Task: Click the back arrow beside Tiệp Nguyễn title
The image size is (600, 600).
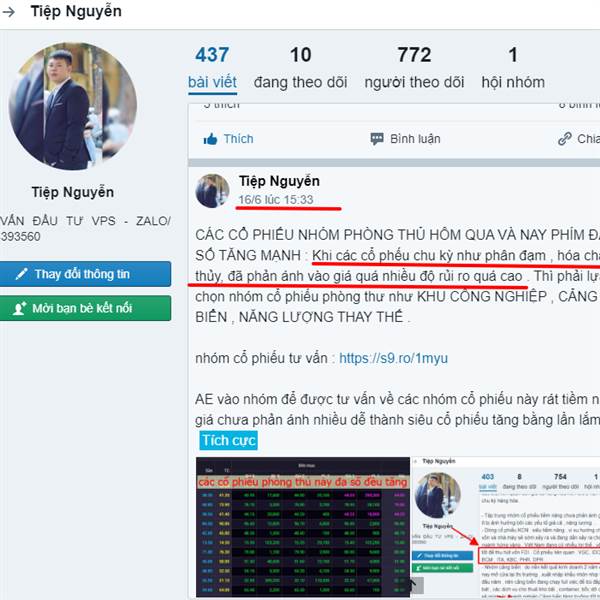Action: pyautogui.click(x=8, y=12)
